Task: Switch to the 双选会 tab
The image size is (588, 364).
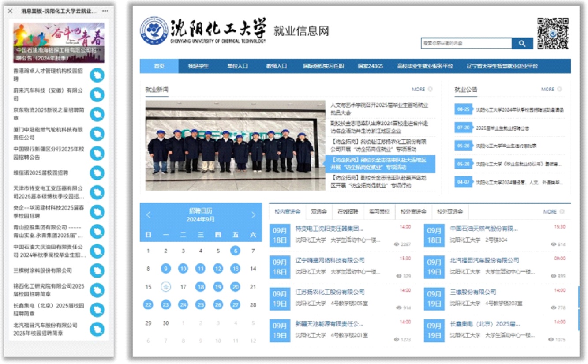Action: click(318, 212)
